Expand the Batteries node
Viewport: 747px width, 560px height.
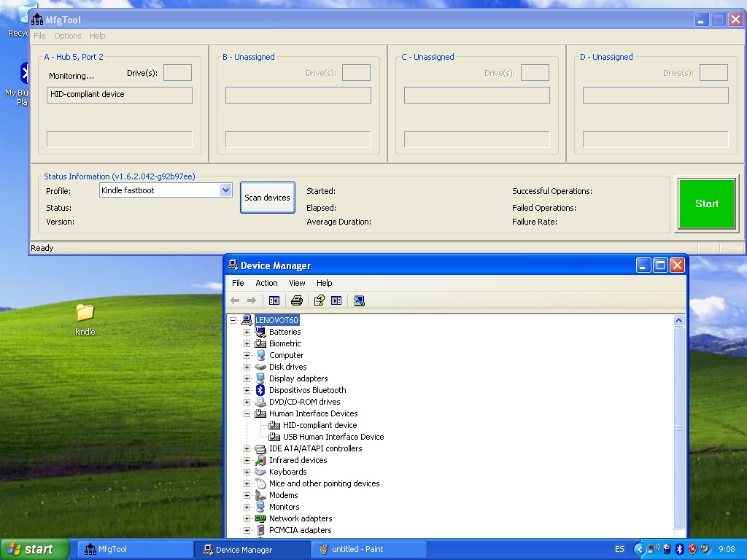pos(247,332)
